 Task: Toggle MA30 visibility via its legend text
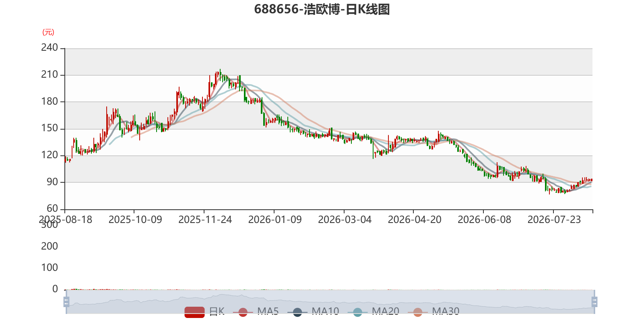[x=446, y=311]
